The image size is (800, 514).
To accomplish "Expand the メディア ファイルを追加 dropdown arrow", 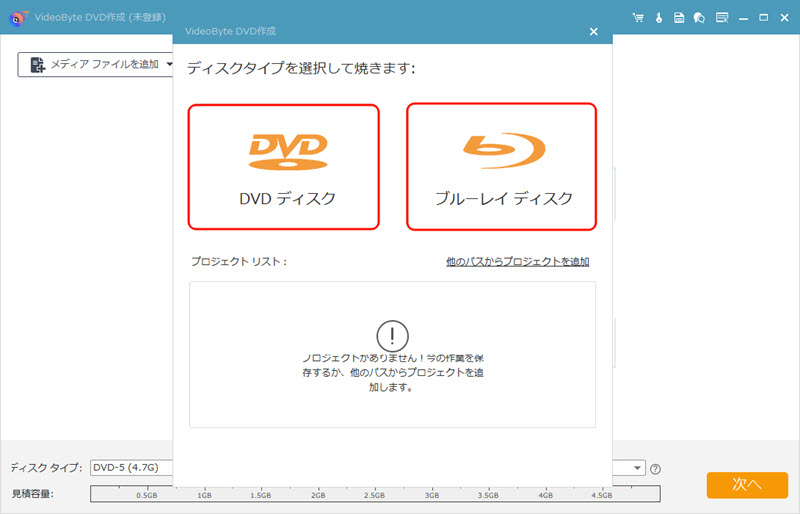I will 169,64.
